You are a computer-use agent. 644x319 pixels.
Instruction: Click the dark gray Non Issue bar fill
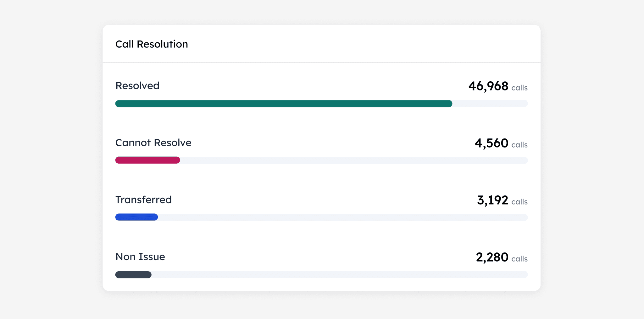[x=133, y=275]
